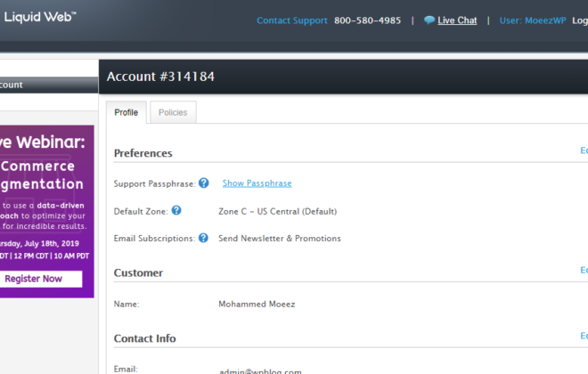The image size is (588, 374).
Task: Click the User: MoeezWP link
Action: tap(533, 20)
